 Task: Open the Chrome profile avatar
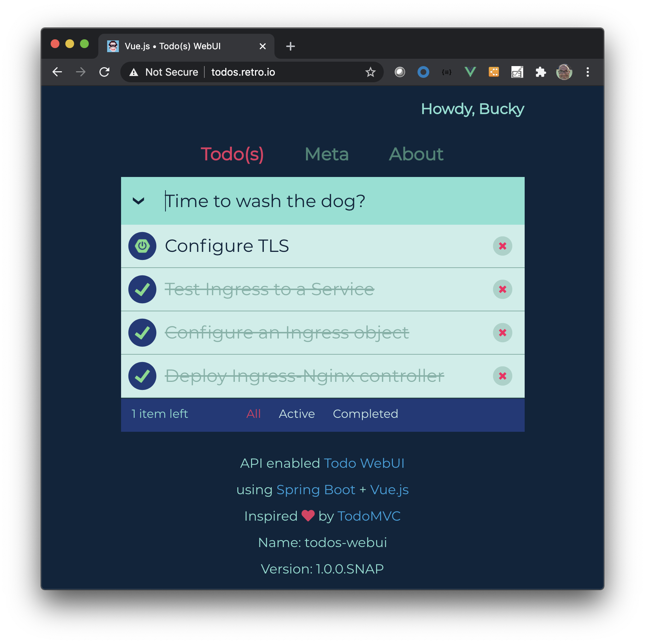point(564,72)
